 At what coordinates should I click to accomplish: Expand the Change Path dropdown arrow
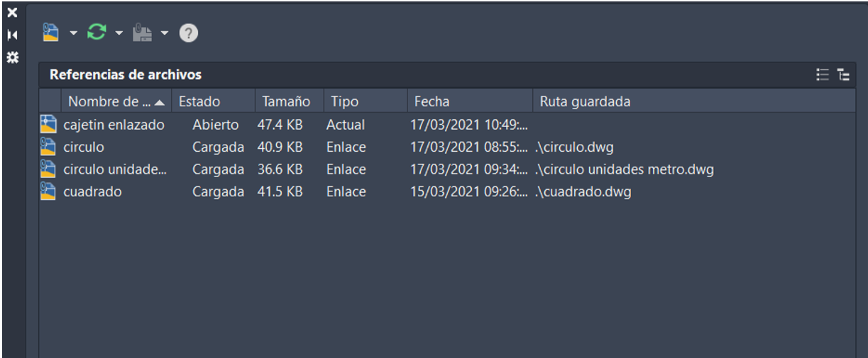tap(165, 33)
